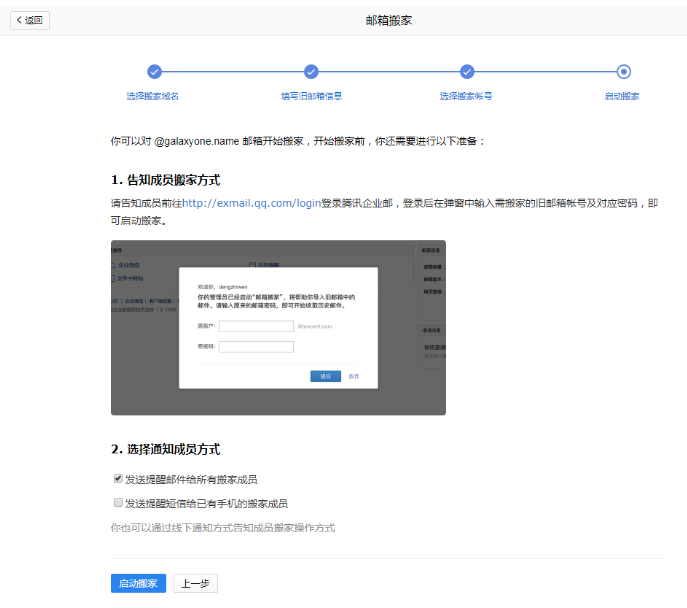
Task: Click the 返回 back button
Action: [x=30, y=20]
